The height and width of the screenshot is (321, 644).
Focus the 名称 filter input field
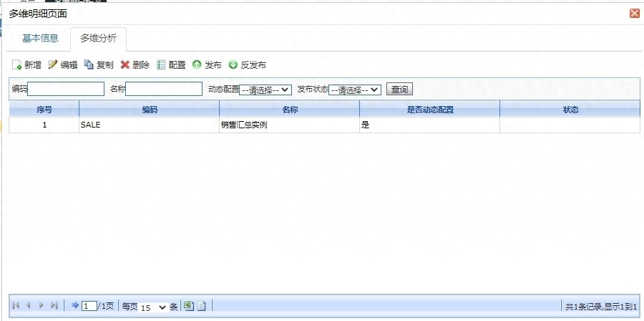164,89
